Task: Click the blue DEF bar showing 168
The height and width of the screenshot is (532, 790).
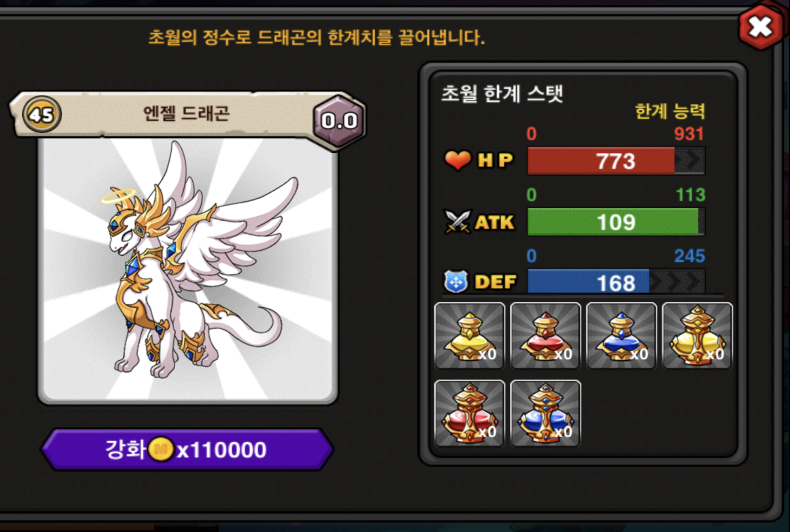Action: coord(616,281)
